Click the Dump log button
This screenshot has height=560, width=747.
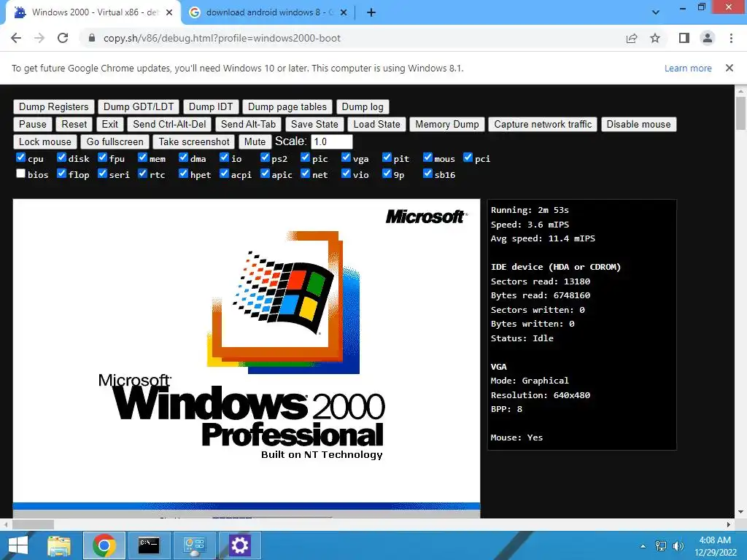363,106
